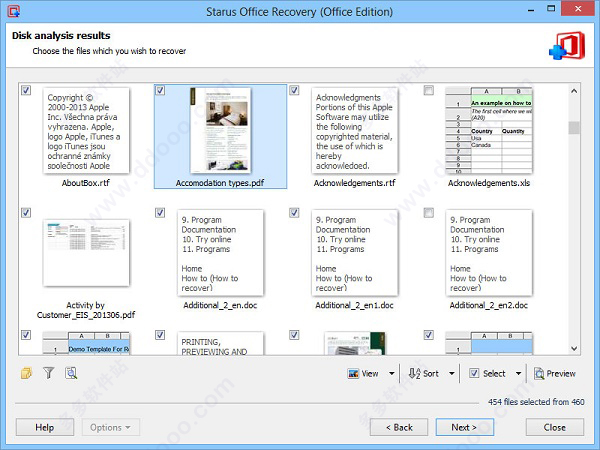
Task: Click the scrollbar up arrow
Action: (574, 91)
